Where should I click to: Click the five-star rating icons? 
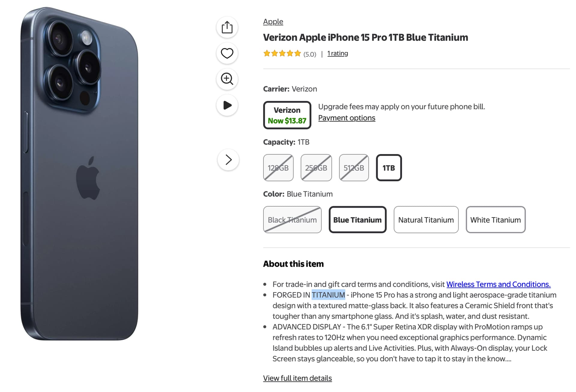(282, 54)
